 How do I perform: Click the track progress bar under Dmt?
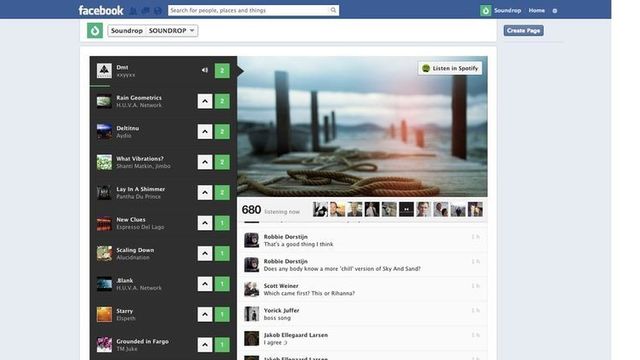click(163, 86)
